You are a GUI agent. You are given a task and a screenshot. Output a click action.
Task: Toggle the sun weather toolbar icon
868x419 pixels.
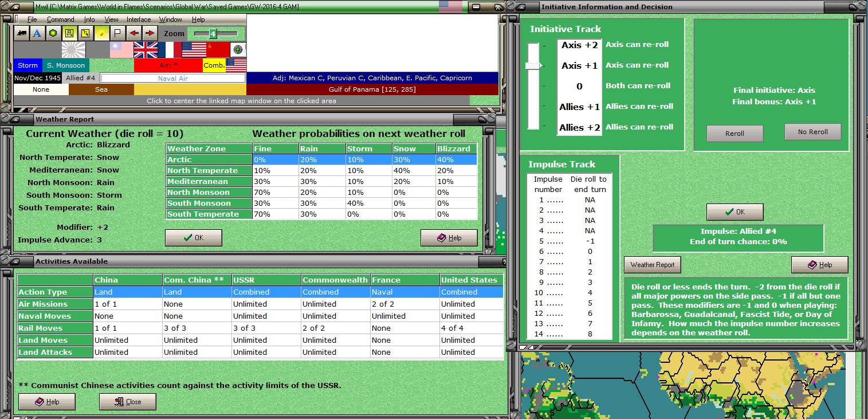(101, 33)
